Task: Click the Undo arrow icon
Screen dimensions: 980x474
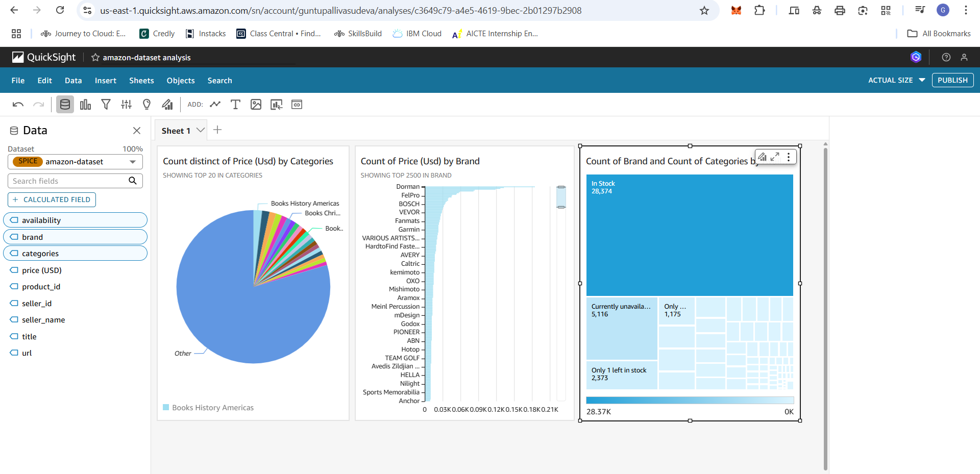Action: pos(18,104)
